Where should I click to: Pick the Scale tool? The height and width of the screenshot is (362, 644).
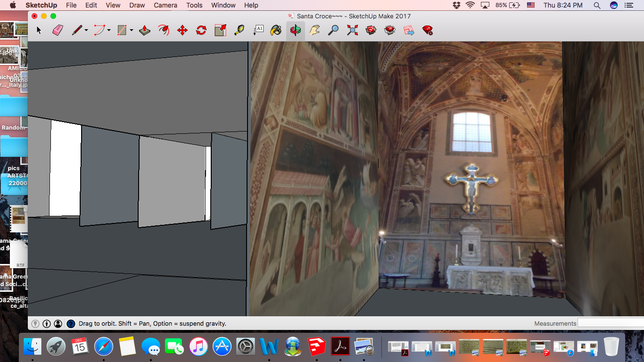coord(220,31)
